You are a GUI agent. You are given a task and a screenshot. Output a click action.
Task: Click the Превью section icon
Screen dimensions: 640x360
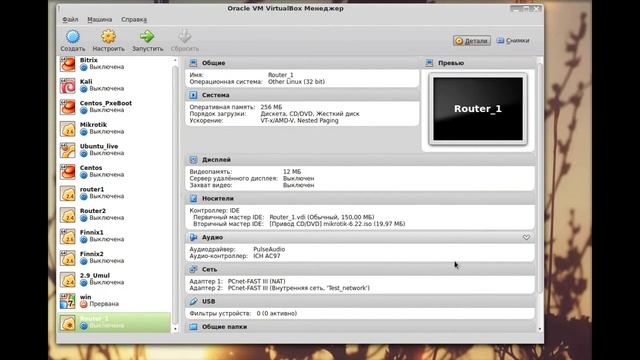click(x=429, y=63)
